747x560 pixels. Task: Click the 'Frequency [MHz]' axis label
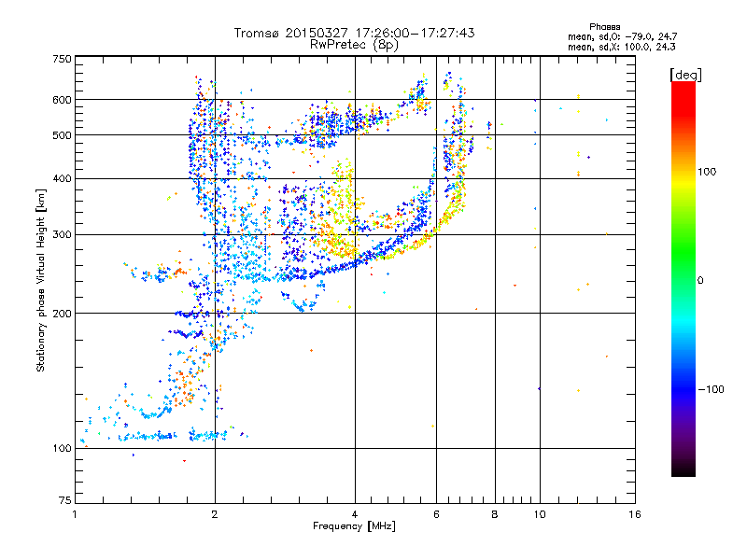click(x=354, y=526)
